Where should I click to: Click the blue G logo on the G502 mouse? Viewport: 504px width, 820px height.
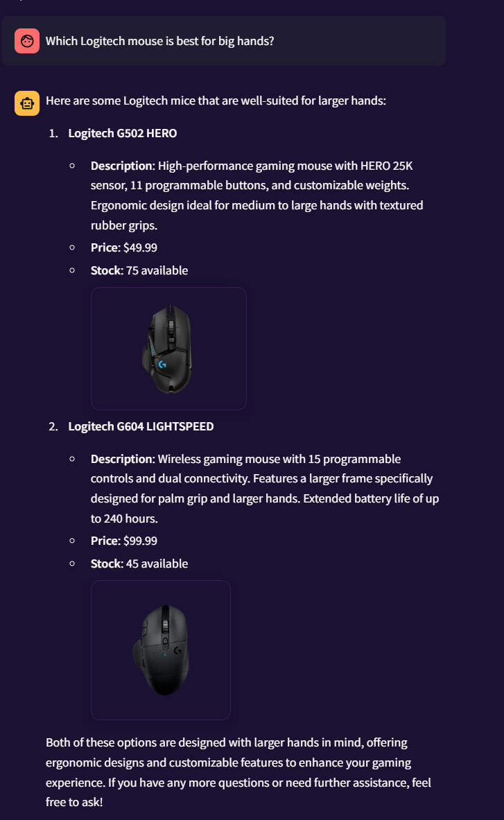(162, 364)
